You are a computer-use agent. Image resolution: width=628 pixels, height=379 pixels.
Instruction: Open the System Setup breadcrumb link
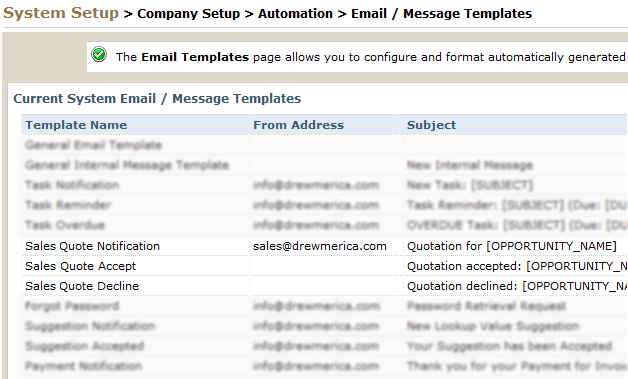tap(61, 13)
